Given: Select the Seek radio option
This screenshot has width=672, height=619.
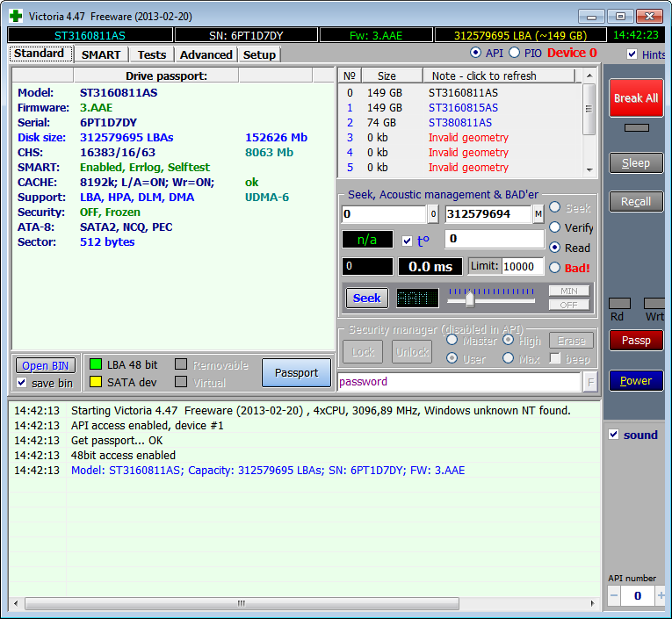Looking at the screenshot, I should [554, 207].
